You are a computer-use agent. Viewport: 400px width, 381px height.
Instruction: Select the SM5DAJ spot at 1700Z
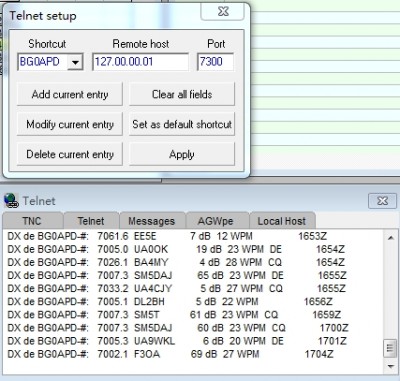(178, 328)
